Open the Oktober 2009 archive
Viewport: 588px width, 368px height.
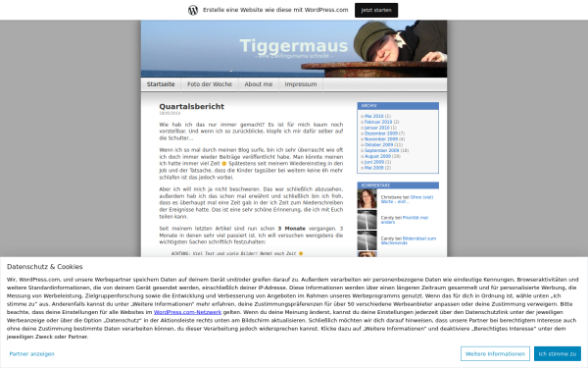378,145
